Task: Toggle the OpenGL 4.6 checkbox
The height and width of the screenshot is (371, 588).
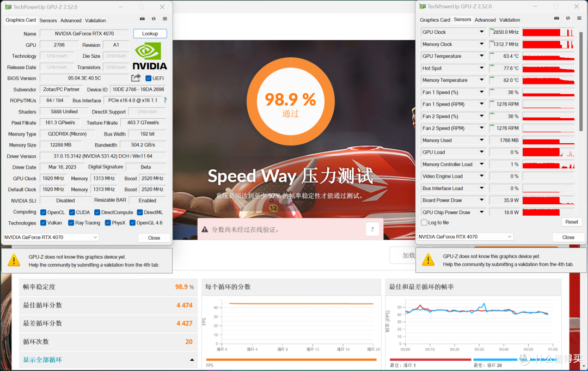Action: point(132,223)
